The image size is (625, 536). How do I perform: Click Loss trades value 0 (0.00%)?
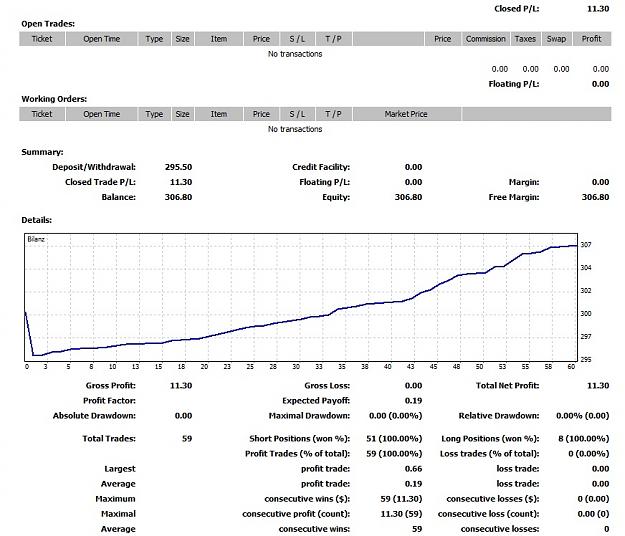(589, 454)
